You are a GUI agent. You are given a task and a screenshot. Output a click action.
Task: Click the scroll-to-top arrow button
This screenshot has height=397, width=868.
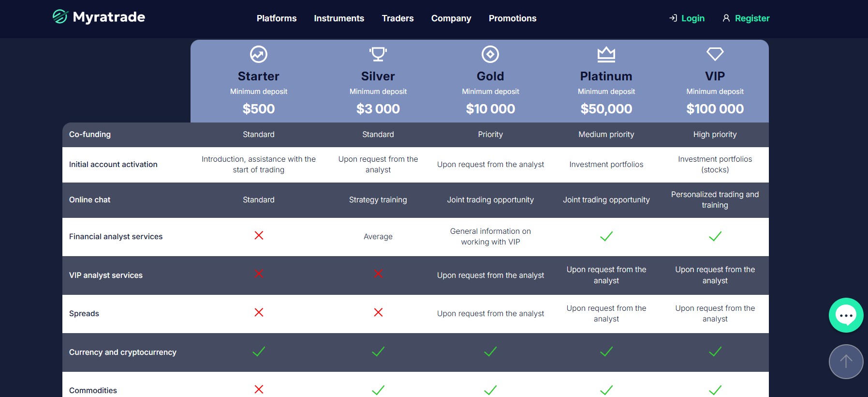pyautogui.click(x=846, y=362)
